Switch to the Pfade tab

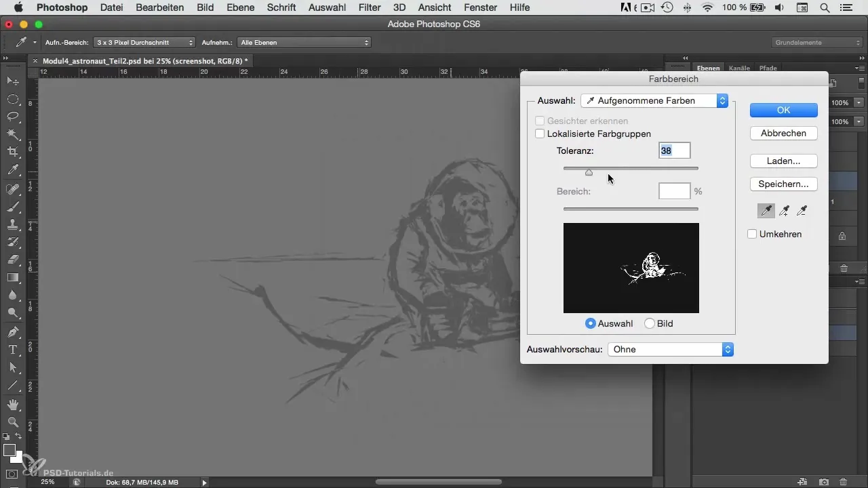tap(768, 68)
